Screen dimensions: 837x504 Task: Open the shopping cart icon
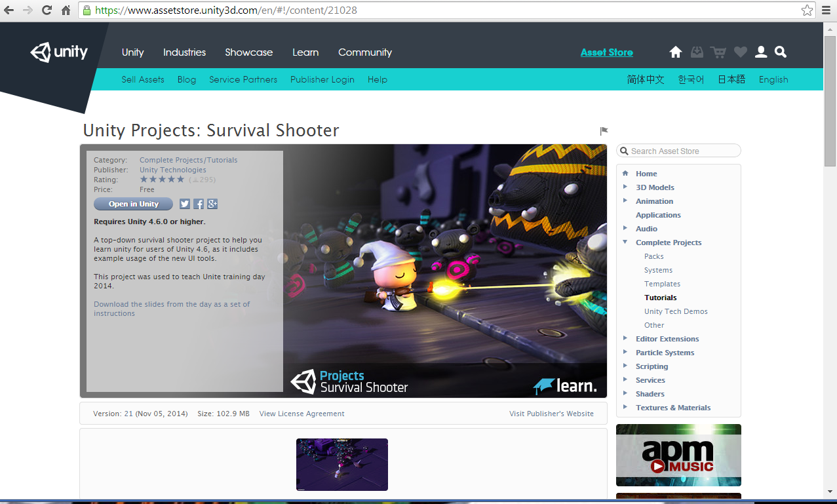click(x=718, y=52)
